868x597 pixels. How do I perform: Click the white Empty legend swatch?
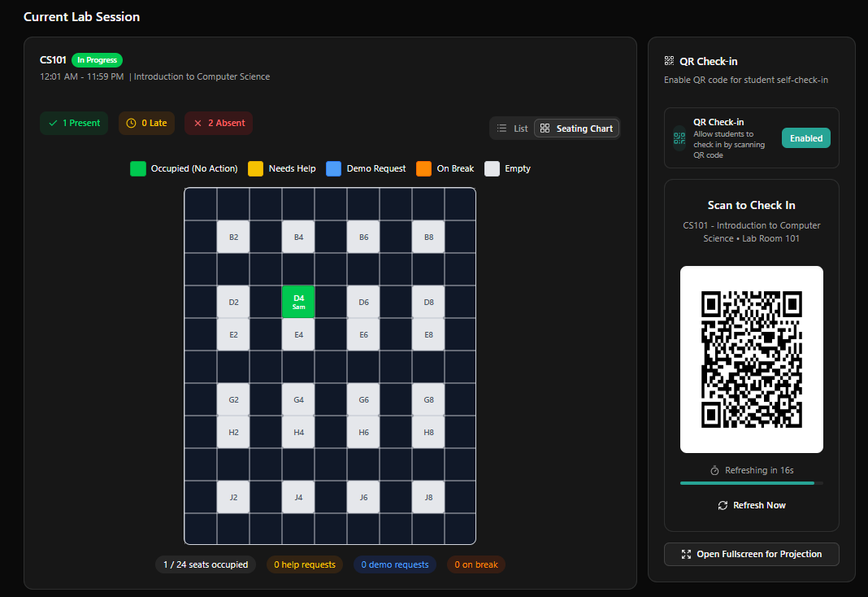tap(493, 169)
